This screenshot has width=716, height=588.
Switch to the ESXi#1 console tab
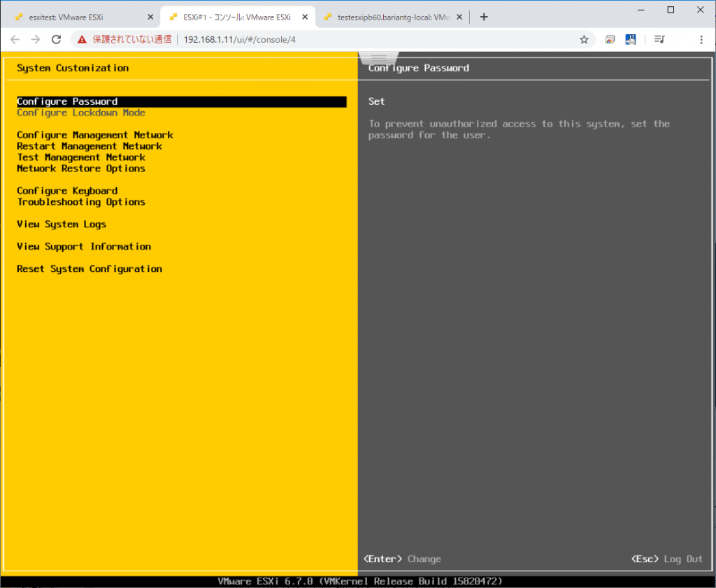tap(238, 17)
